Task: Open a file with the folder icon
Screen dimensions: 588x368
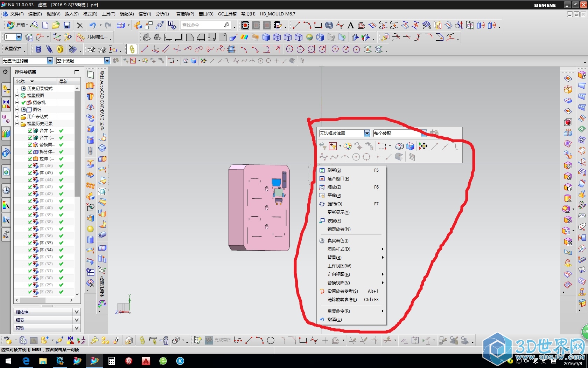Action: coord(56,25)
